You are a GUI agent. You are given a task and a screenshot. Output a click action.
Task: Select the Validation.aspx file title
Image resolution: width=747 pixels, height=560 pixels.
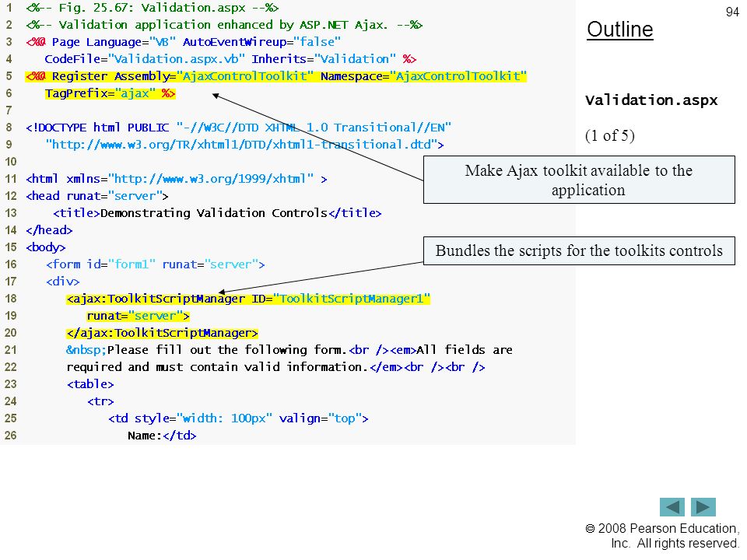point(651,100)
